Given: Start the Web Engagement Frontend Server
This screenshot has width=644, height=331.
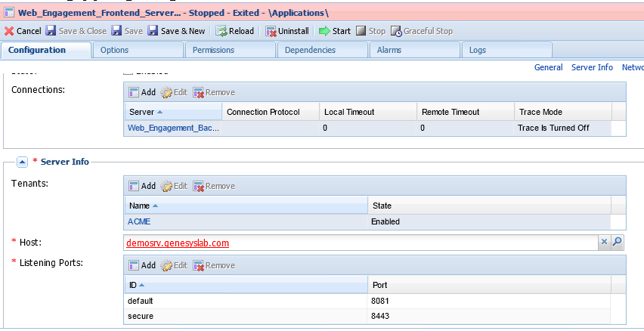Looking at the screenshot, I should point(335,31).
